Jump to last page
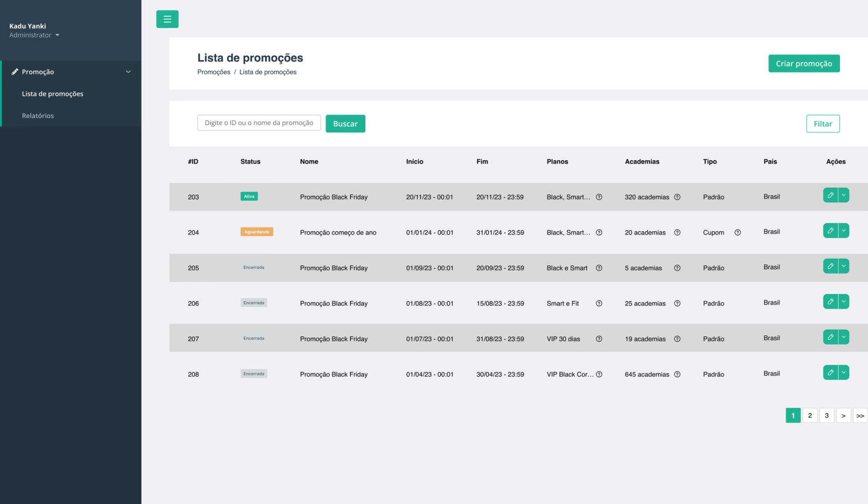 click(860, 415)
